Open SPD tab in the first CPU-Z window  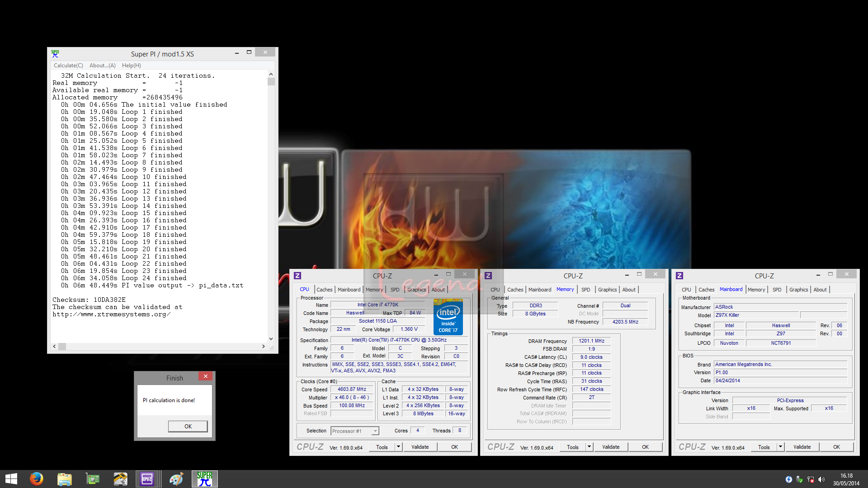point(395,290)
